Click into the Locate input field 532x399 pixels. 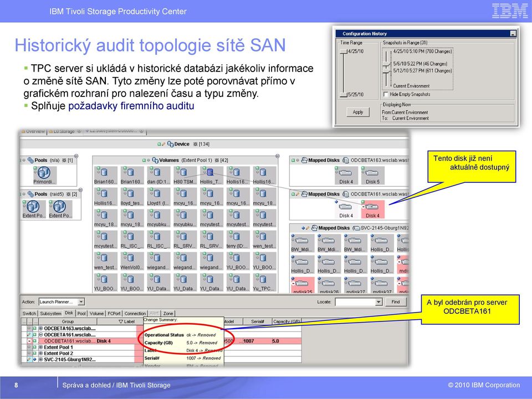coord(355,301)
